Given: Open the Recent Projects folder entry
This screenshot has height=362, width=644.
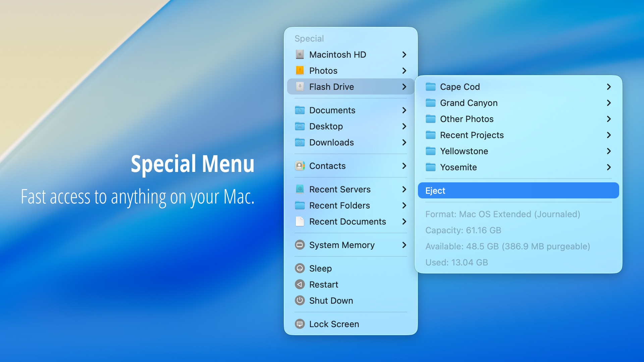Looking at the screenshot, I should [x=518, y=135].
